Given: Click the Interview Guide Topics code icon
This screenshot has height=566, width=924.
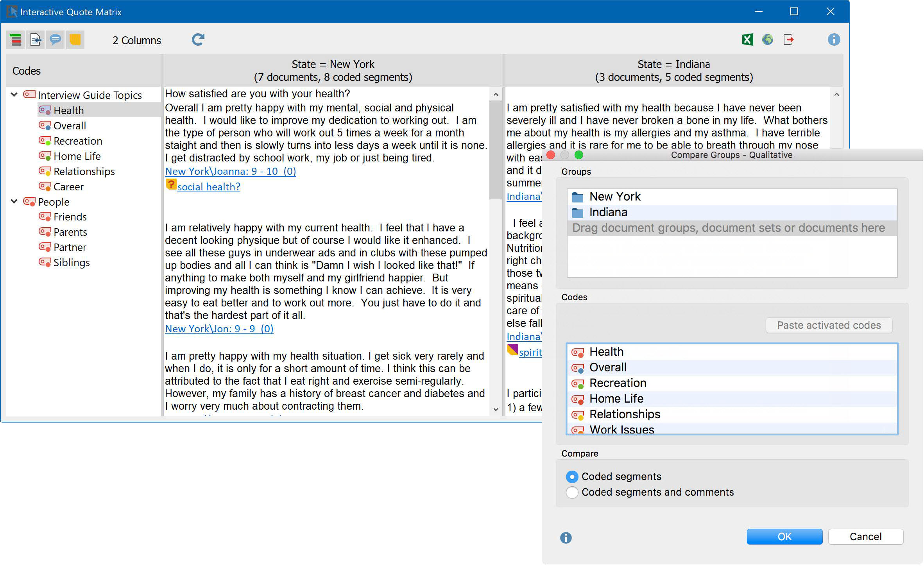Looking at the screenshot, I should click(x=29, y=94).
